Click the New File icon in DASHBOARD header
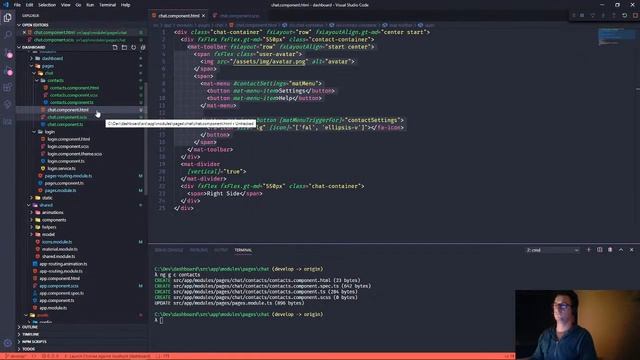 pyautogui.click(x=115, y=47)
